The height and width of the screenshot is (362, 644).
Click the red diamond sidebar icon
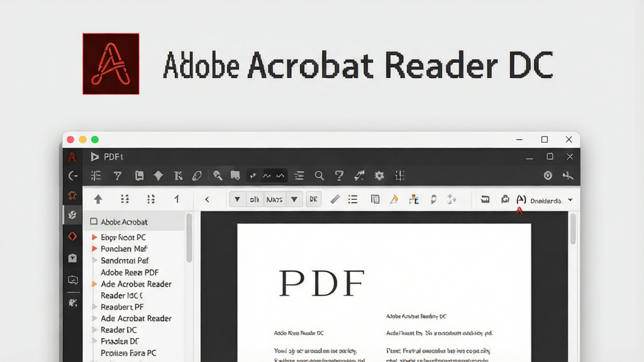(72, 236)
